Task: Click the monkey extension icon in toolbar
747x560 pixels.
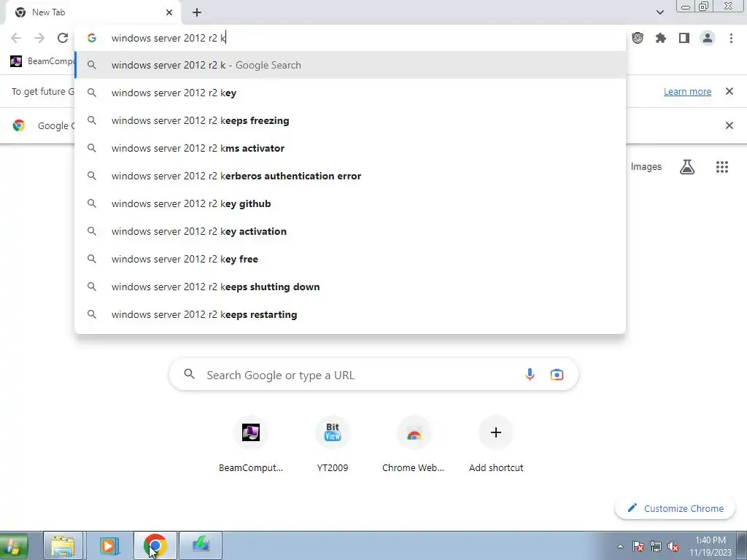Action: click(x=638, y=38)
